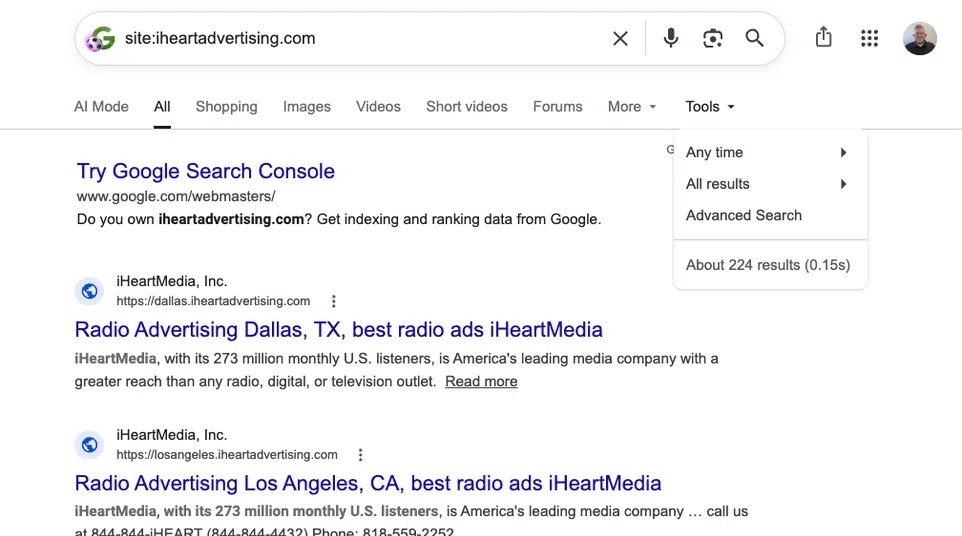Open Radio Advertising Dallas, TX result
962x536 pixels.
point(339,330)
